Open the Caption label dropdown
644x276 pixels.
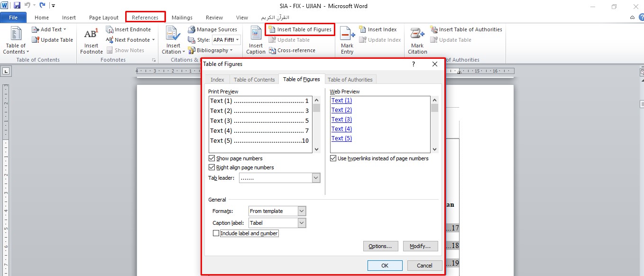pos(302,223)
